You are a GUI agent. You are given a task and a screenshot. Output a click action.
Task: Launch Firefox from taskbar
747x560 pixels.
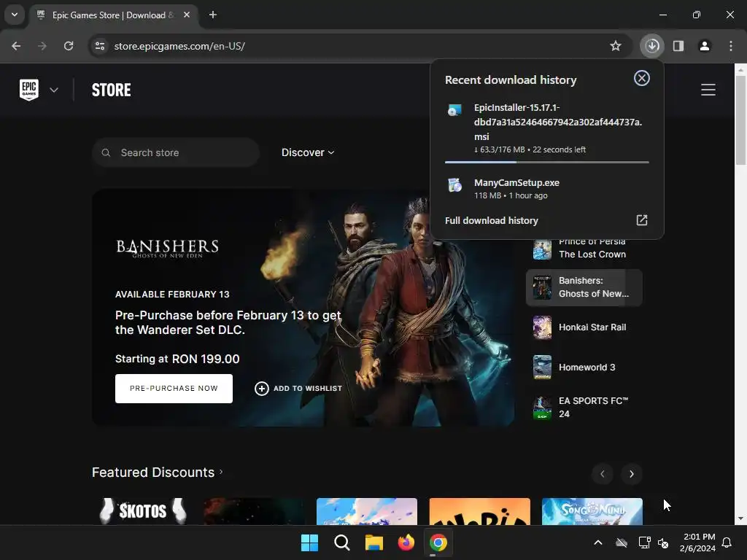pyautogui.click(x=406, y=542)
